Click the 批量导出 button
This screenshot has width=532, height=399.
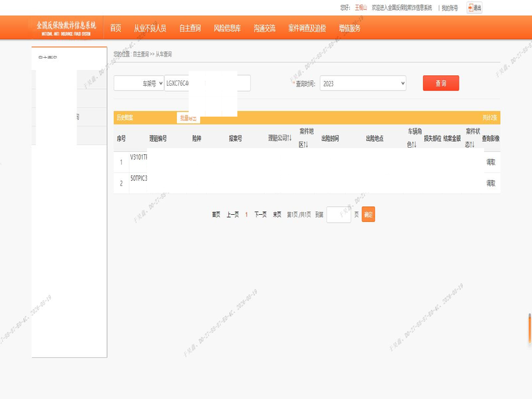pos(188,118)
